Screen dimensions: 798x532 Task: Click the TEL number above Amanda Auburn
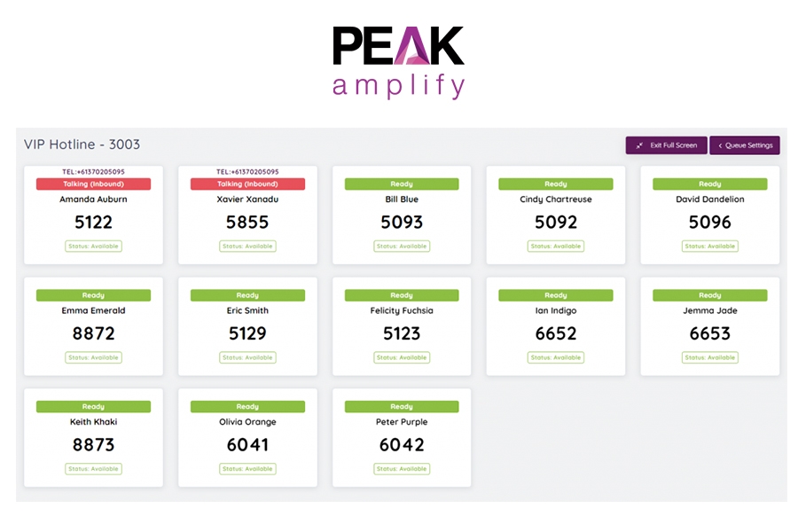[x=94, y=171]
